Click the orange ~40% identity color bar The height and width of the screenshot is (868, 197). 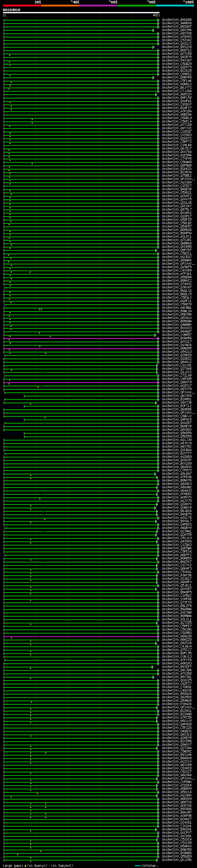coord(60,6)
